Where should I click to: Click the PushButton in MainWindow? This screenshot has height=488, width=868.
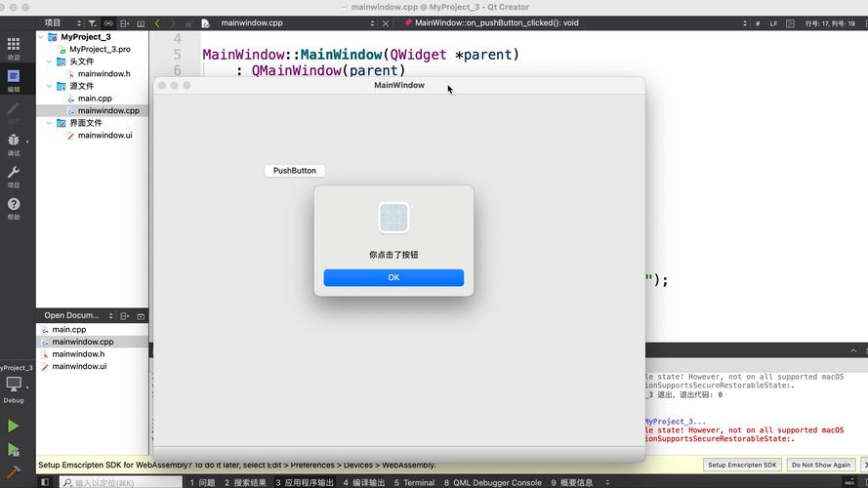tap(294, 171)
